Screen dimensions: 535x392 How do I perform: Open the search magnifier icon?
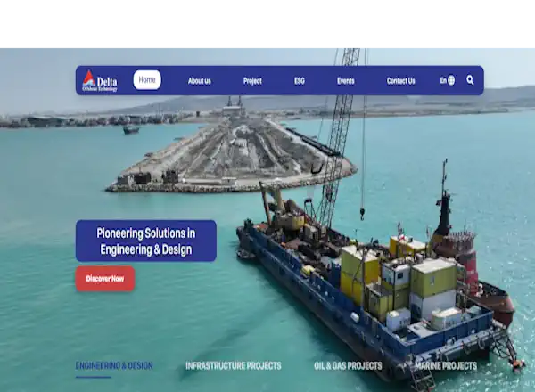470,80
